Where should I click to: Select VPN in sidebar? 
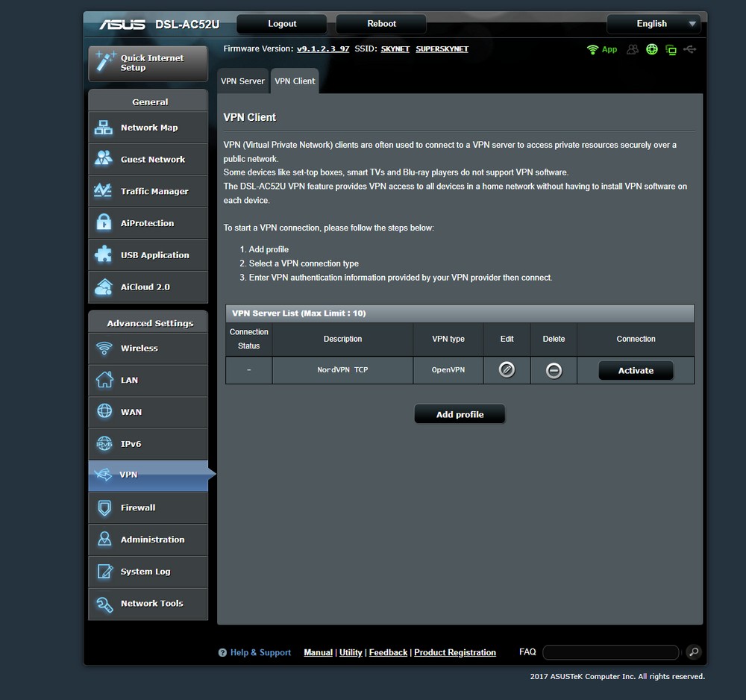(148, 475)
